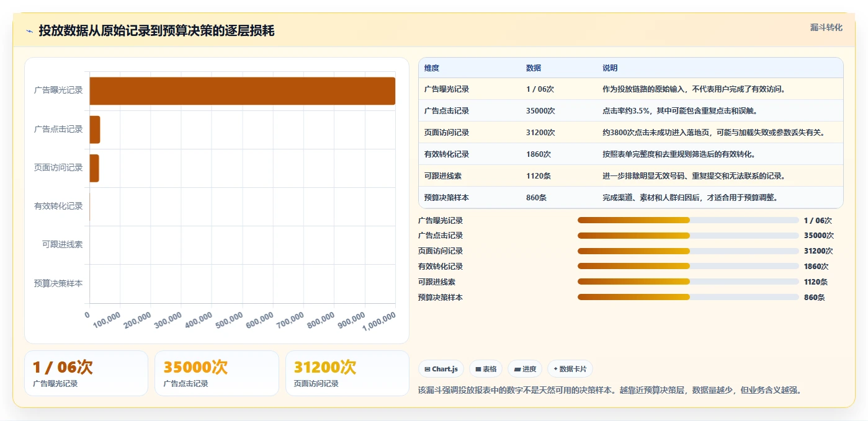868x421 pixels.
Task: Click the 860条 cell in the table
Action: (536, 198)
